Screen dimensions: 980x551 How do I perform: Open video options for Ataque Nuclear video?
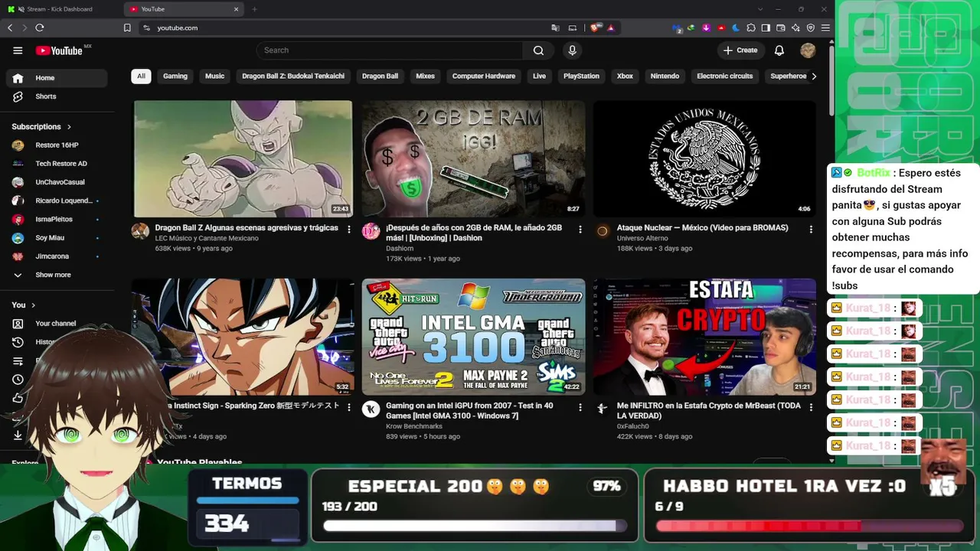(812, 229)
